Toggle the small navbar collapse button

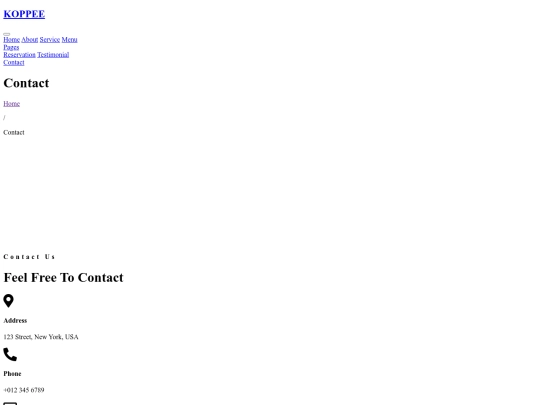coord(7,34)
